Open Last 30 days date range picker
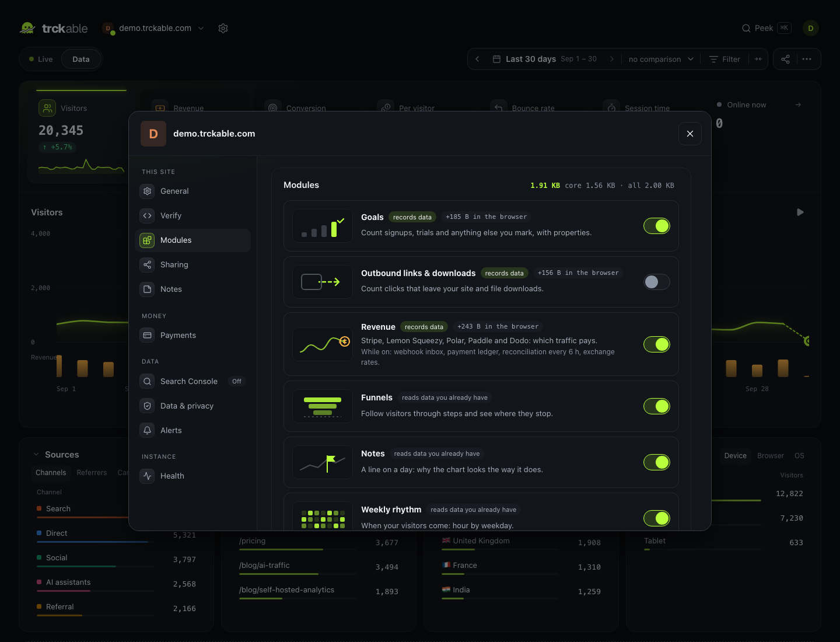 (545, 59)
